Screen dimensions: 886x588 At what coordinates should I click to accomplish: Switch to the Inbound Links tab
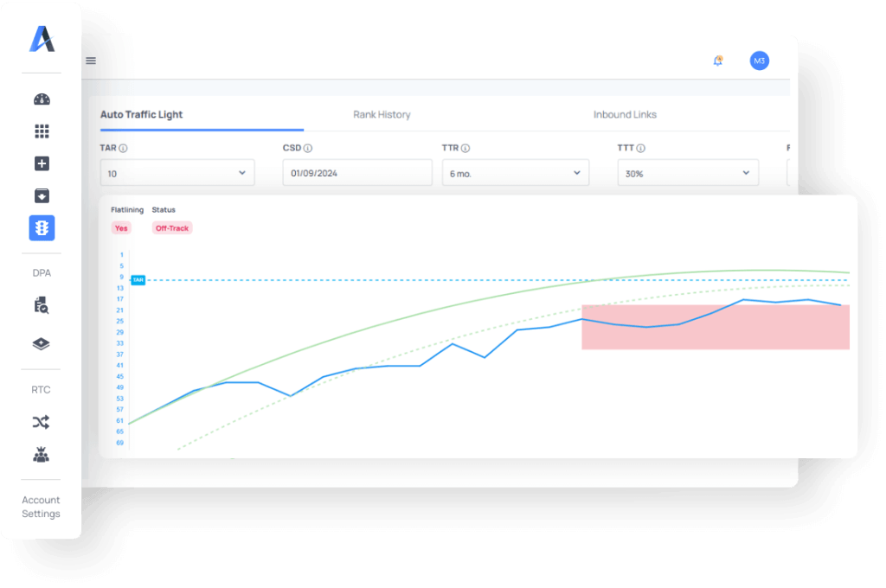click(x=625, y=114)
